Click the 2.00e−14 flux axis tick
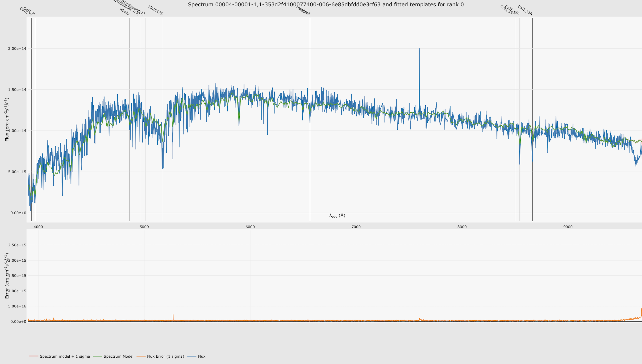Viewport: 642px width, 364px height. coord(17,49)
